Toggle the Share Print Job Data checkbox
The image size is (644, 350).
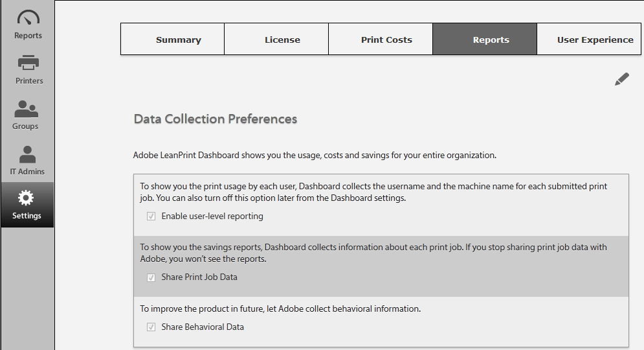point(151,277)
